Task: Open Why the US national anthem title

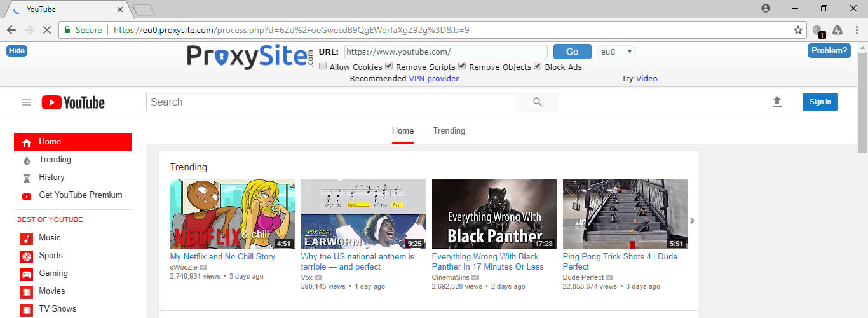Action: coord(358,261)
